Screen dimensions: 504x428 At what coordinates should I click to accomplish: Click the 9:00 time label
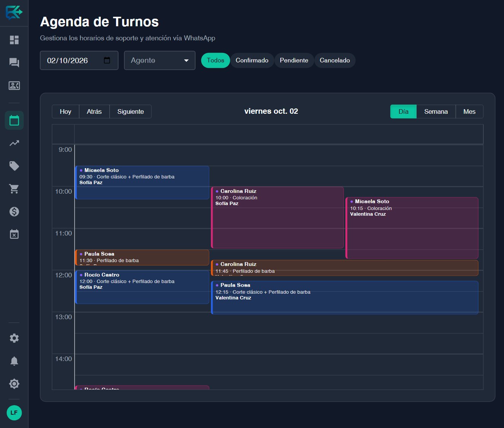tap(65, 150)
